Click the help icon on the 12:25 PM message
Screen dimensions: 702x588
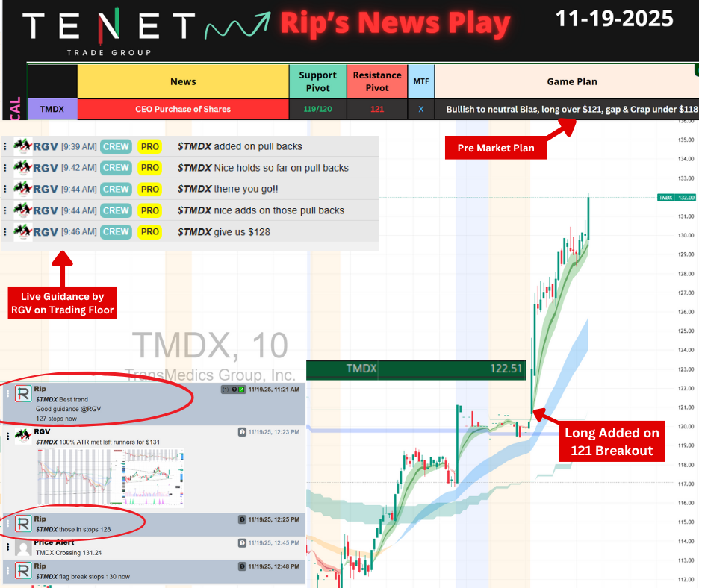242,519
